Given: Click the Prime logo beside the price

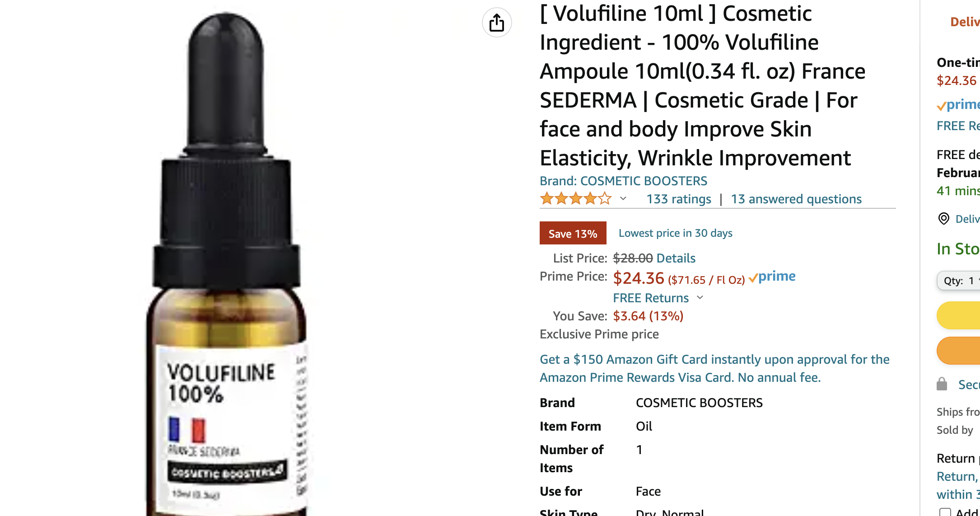Looking at the screenshot, I should click(x=772, y=277).
